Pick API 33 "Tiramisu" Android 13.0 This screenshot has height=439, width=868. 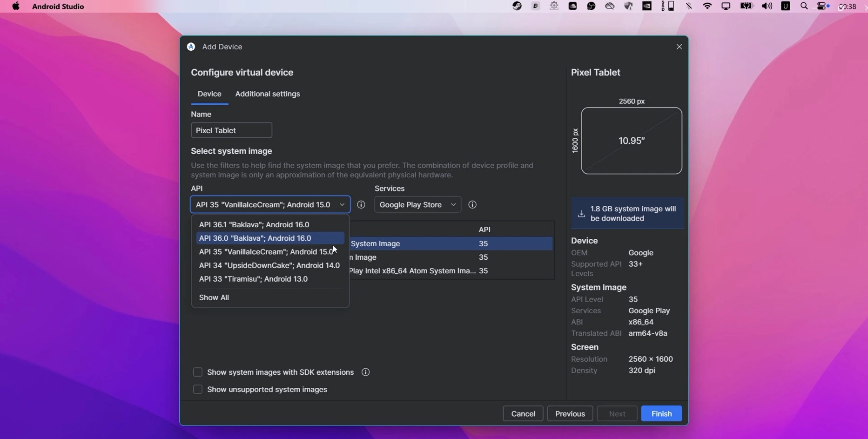pos(270,279)
